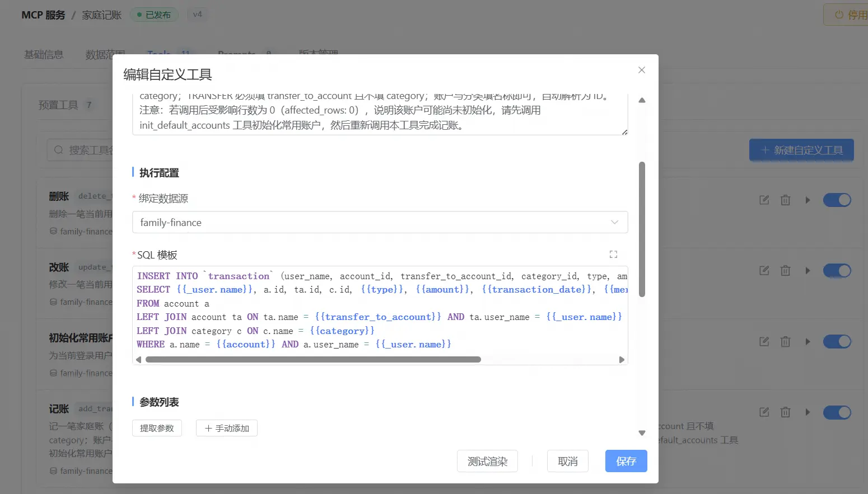Screen dimensions: 868x494
Task: Click the 测试渲染 button
Action: (x=487, y=461)
